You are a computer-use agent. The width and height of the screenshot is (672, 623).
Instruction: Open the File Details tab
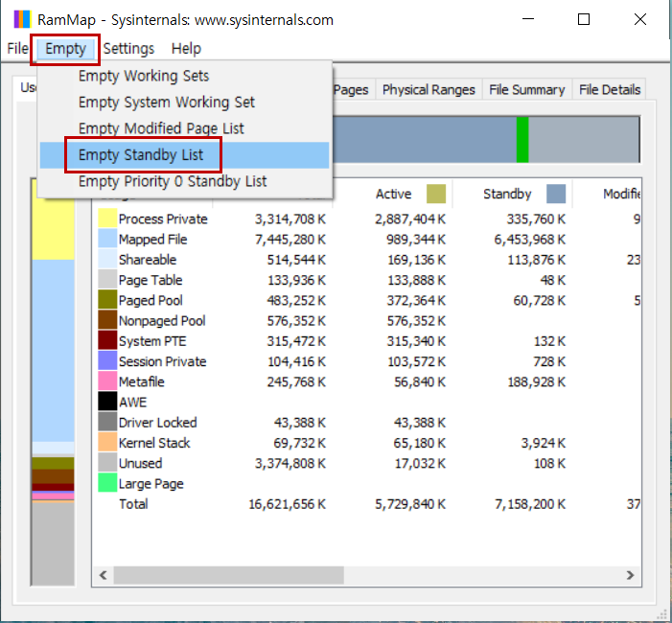click(x=610, y=89)
